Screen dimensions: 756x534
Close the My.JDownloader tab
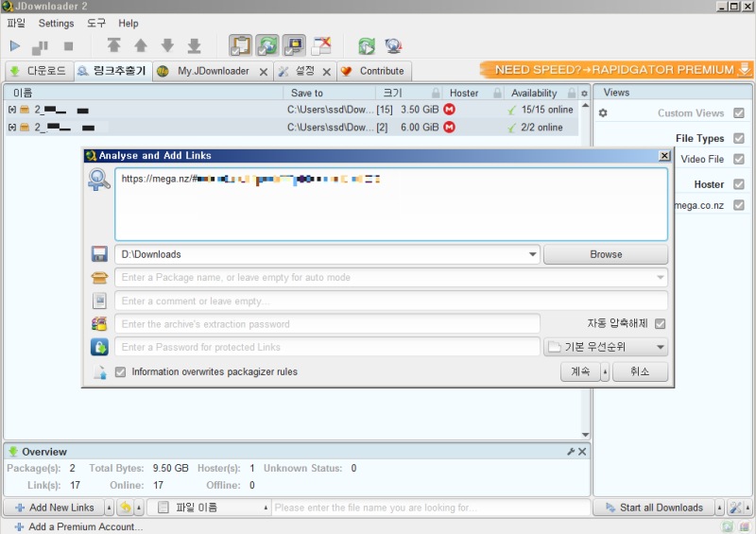coord(264,72)
